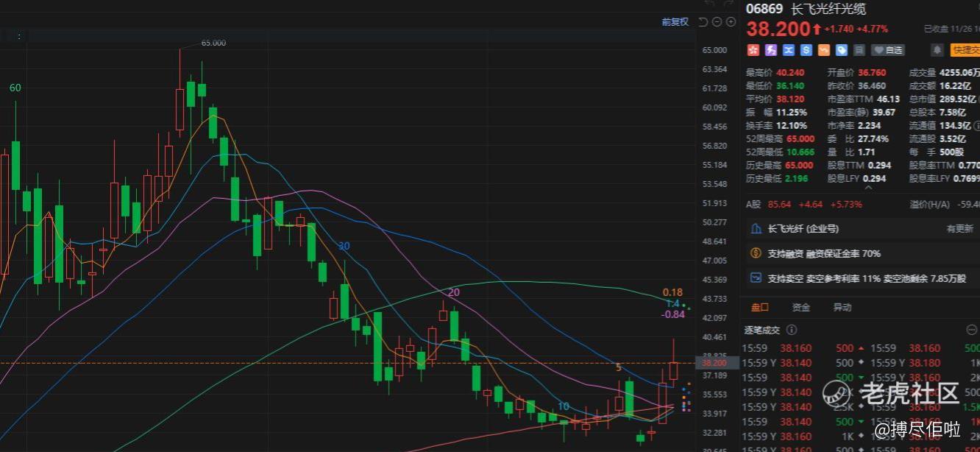This screenshot has width=980, height=452.
Task: Click the stock code 06869
Action: (764, 9)
